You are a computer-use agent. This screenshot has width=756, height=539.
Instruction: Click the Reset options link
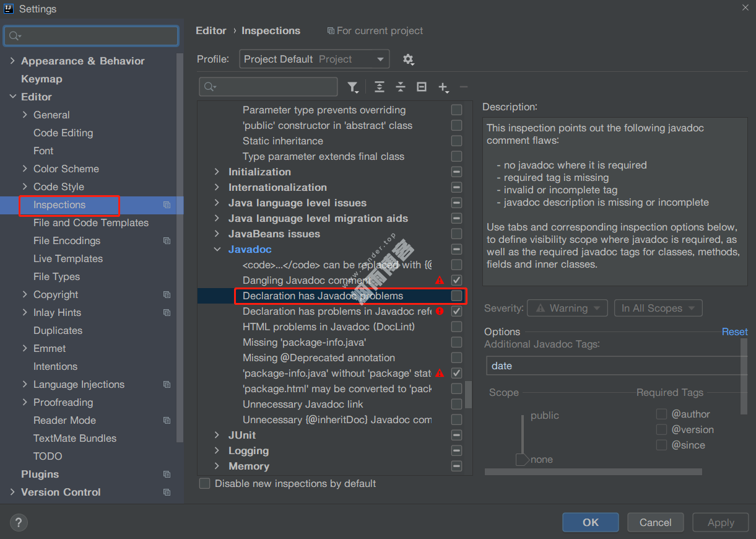pos(734,331)
